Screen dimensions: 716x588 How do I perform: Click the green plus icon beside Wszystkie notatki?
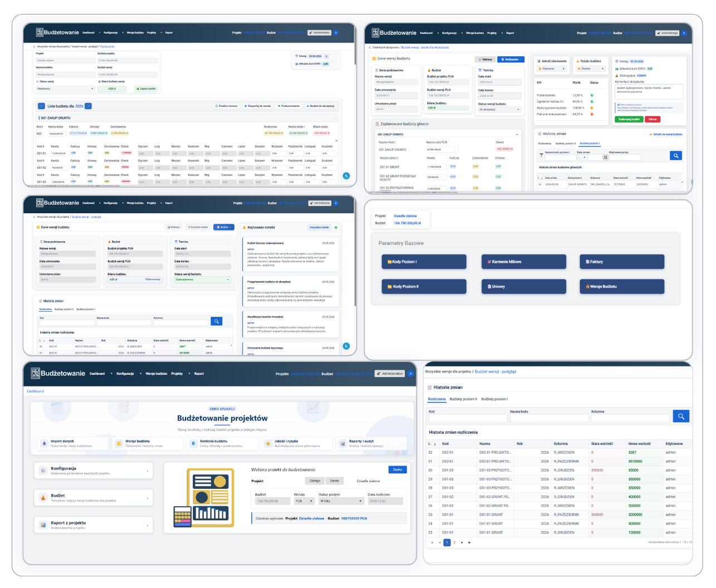pyautogui.click(x=335, y=227)
